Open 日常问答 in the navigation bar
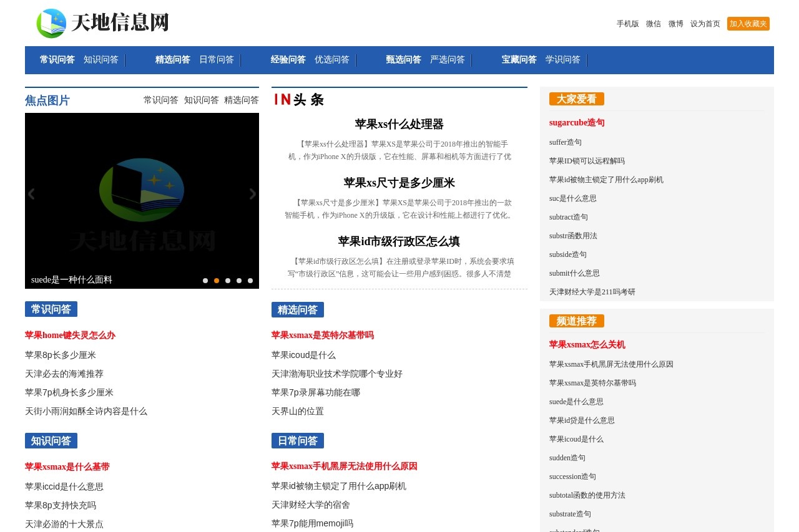Viewport: 799px width, 532px height. pyautogui.click(x=217, y=60)
